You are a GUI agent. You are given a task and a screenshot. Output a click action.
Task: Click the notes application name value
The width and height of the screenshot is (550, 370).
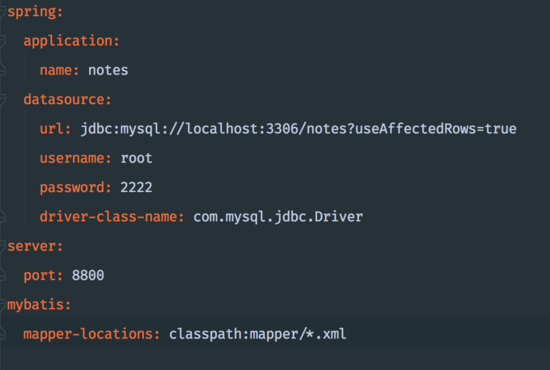[108, 70]
